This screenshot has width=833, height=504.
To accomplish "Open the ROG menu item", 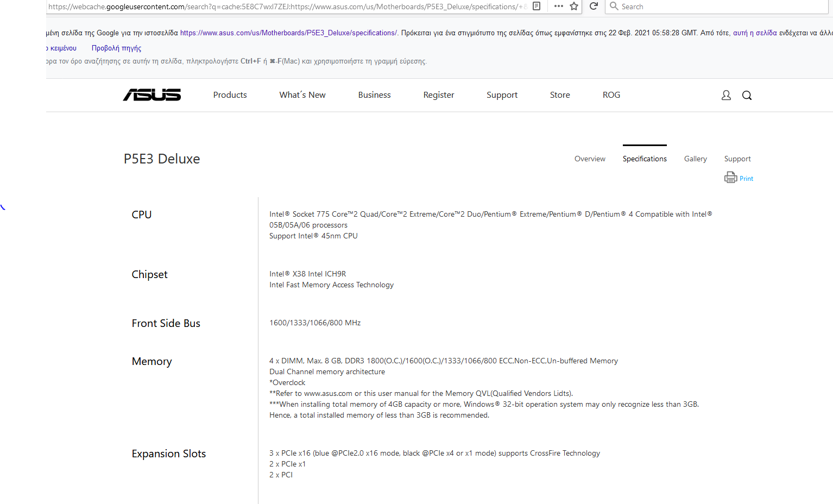I will 611,95.
